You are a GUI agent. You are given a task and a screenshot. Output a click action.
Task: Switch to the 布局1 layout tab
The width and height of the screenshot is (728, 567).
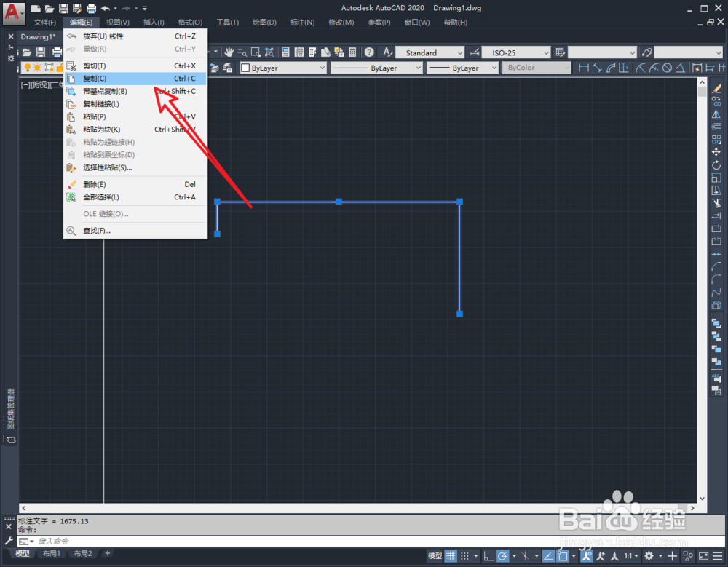pyautogui.click(x=52, y=553)
